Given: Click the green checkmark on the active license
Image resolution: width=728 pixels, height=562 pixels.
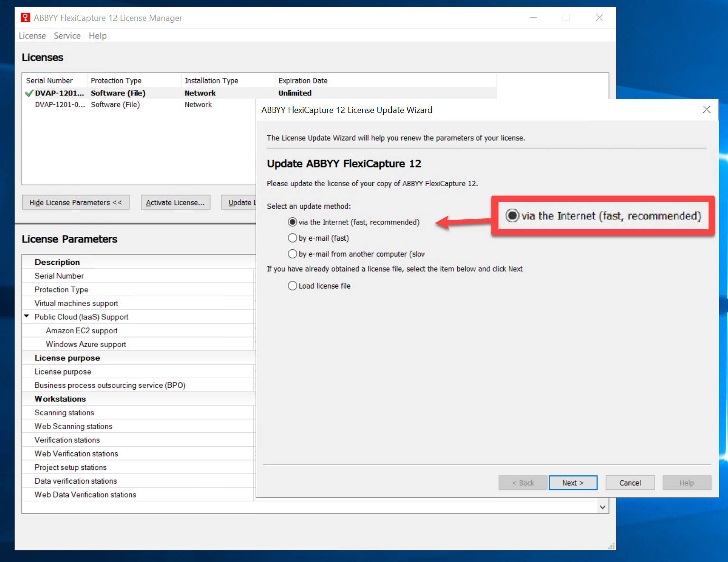Looking at the screenshot, I should (29, 93).
